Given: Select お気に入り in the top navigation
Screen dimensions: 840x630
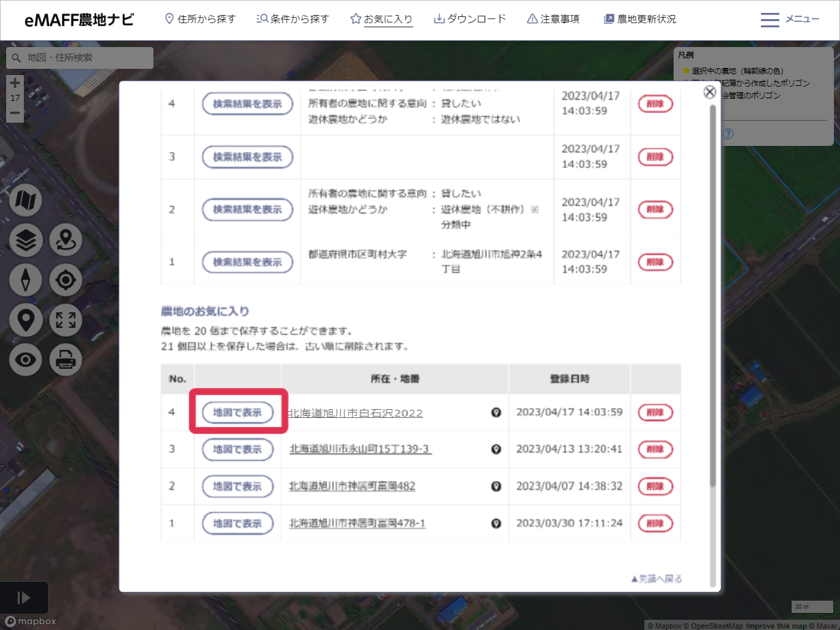Looking at the screenshot, I should click(381, 19).
